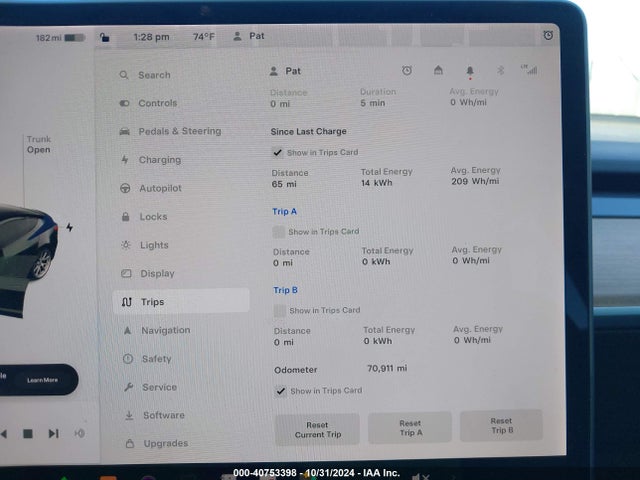The width and height of the screenshot is (640, 480).
Task: Tap the 182 mi range reading
Action: [49, 38]
